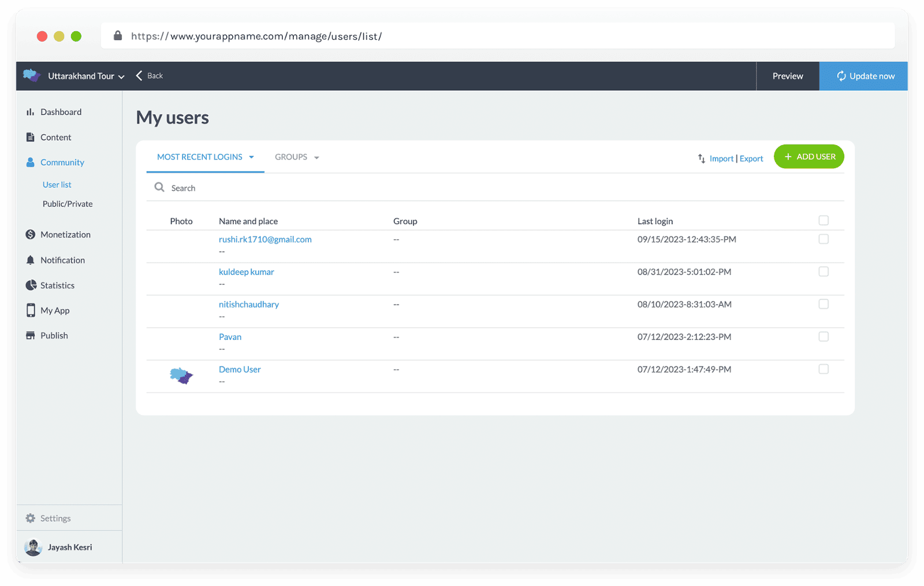
Task: Open the Export link
Action: tap(751, 159)
